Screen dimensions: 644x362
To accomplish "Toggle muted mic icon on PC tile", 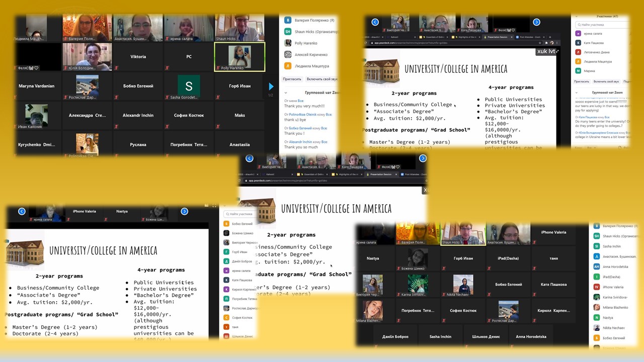I will (168, 68).
